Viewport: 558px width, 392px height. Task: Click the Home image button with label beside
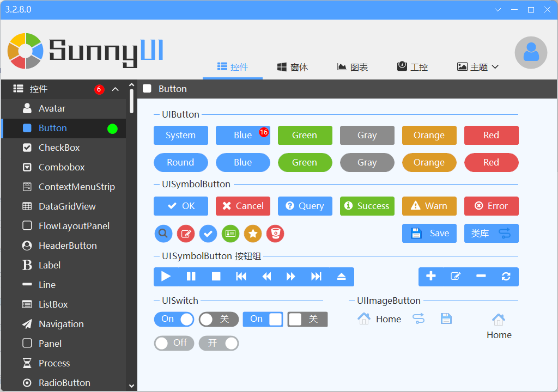pyautogui.click(x=379, y=318)
